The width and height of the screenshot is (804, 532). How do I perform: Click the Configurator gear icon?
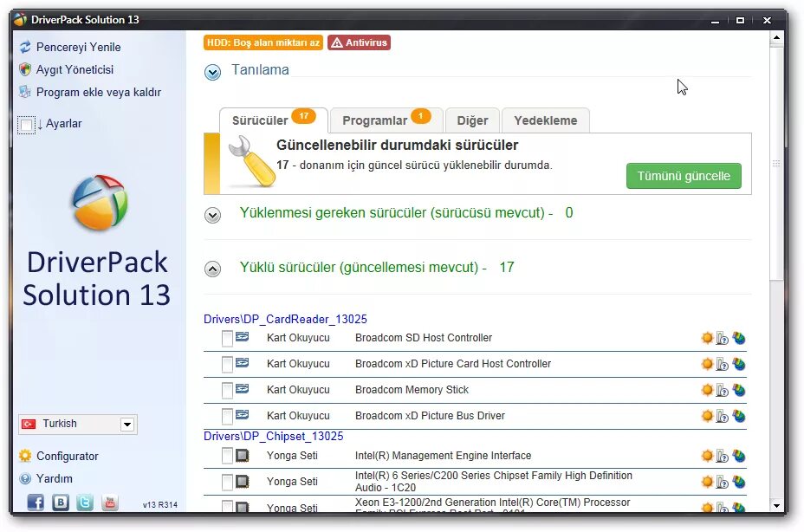point(25,456)
